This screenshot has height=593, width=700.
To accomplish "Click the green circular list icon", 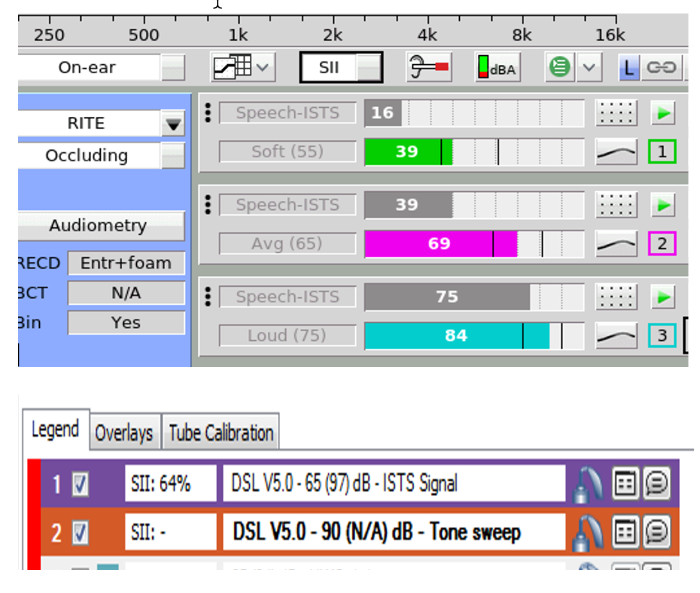I will coord(559,67).
